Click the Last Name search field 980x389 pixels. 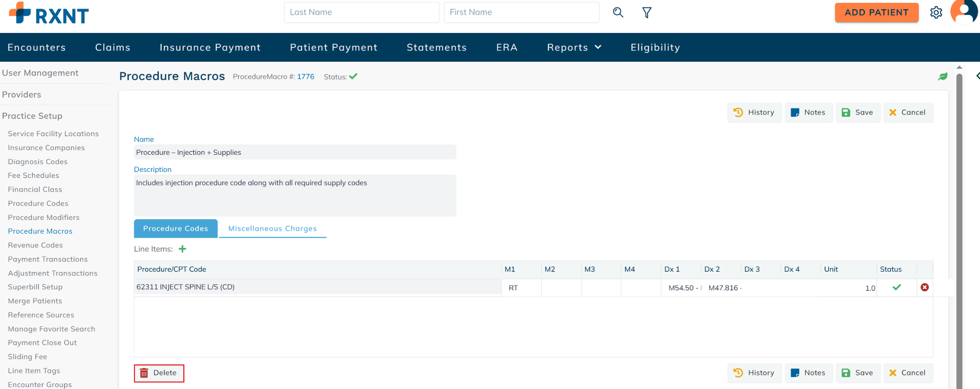coord(361,12)
